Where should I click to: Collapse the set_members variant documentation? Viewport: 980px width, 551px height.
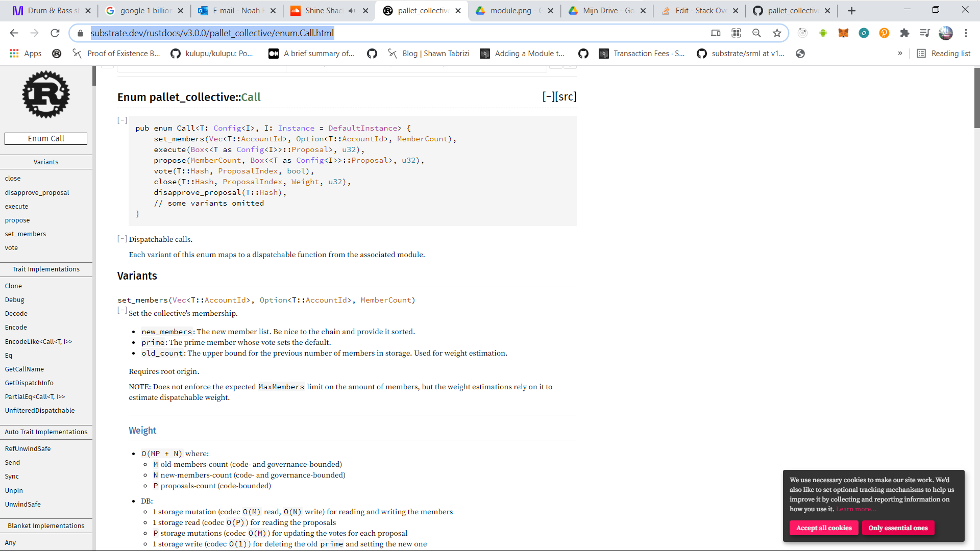(122, 310)
